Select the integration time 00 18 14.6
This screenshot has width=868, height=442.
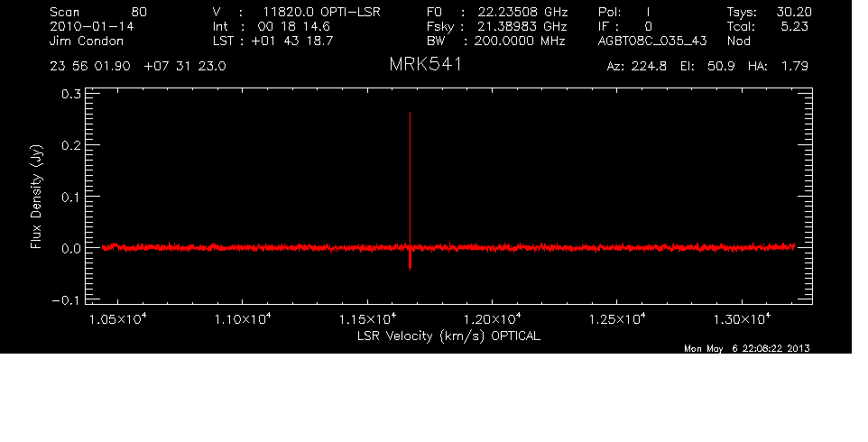[293, 27]
